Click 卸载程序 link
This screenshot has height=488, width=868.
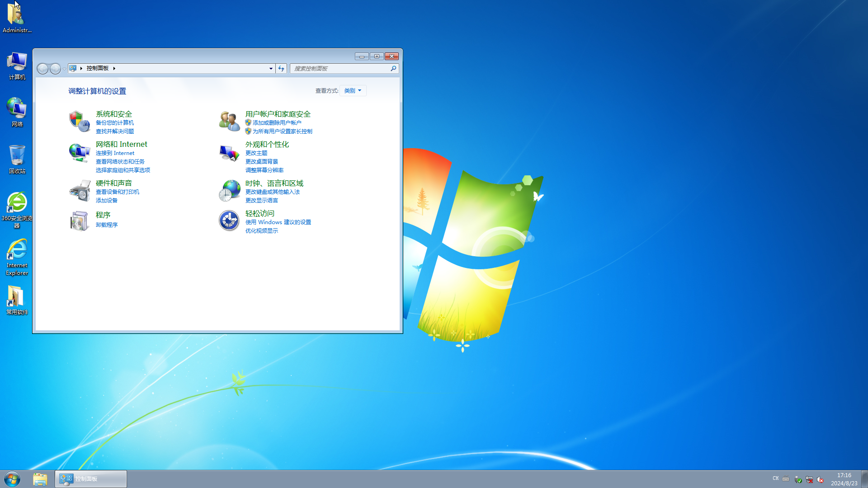[107, 225]
